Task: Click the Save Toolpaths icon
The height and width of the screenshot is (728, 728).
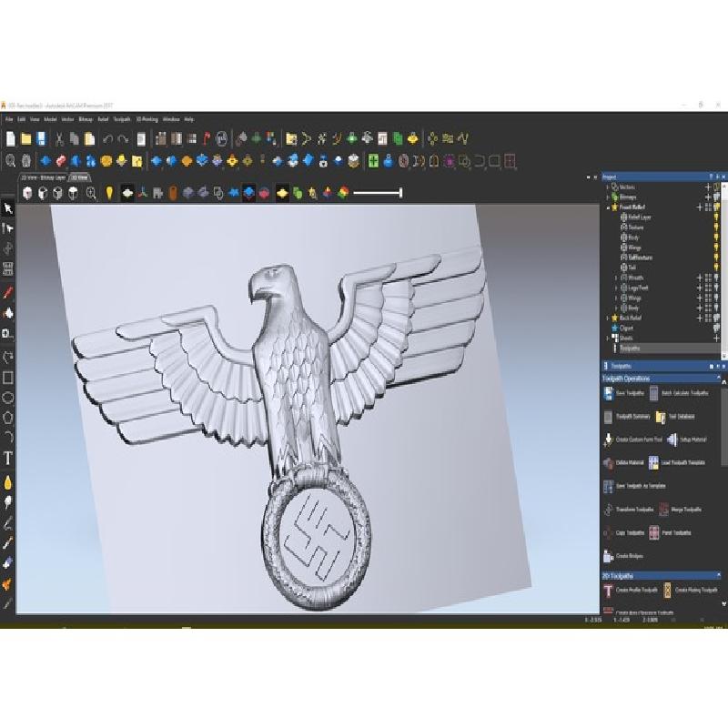Action: point(608,393)
